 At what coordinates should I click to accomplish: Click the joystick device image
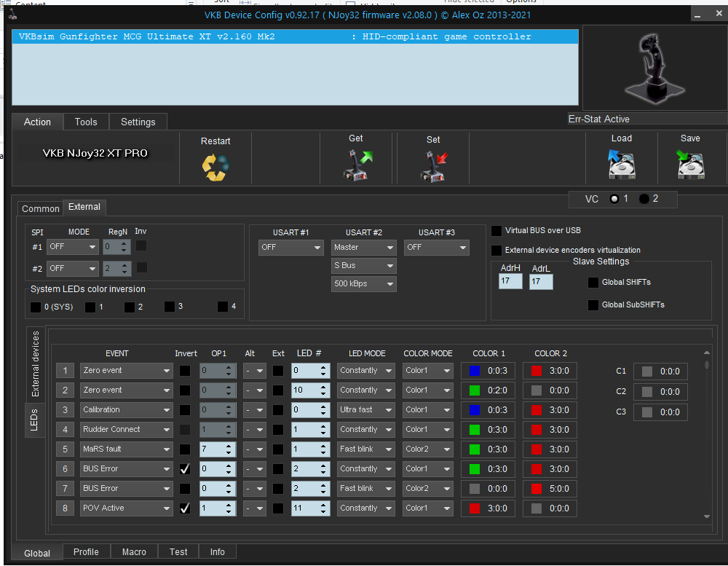click(x=654, y=68)
